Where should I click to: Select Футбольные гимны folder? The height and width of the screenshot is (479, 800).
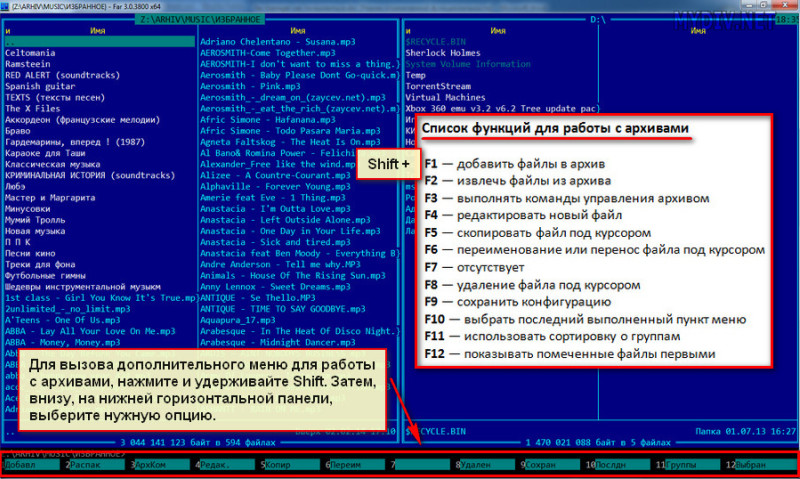point(45,275)
